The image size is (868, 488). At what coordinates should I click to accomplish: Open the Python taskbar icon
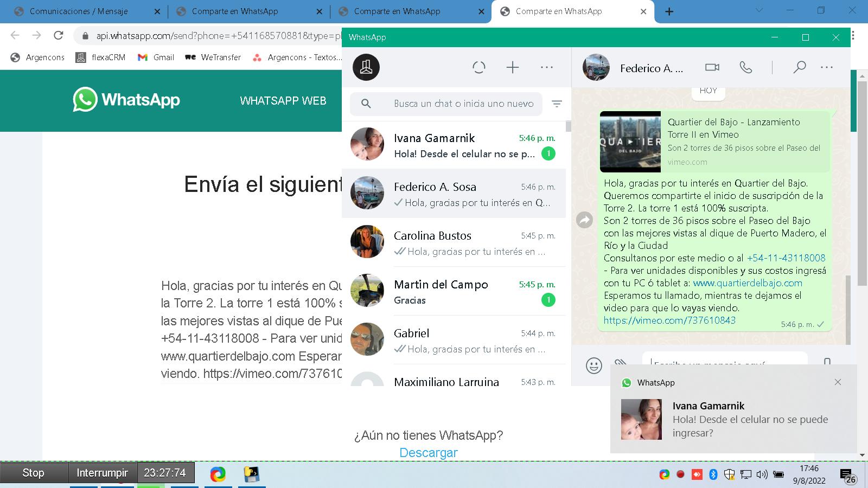251,474
